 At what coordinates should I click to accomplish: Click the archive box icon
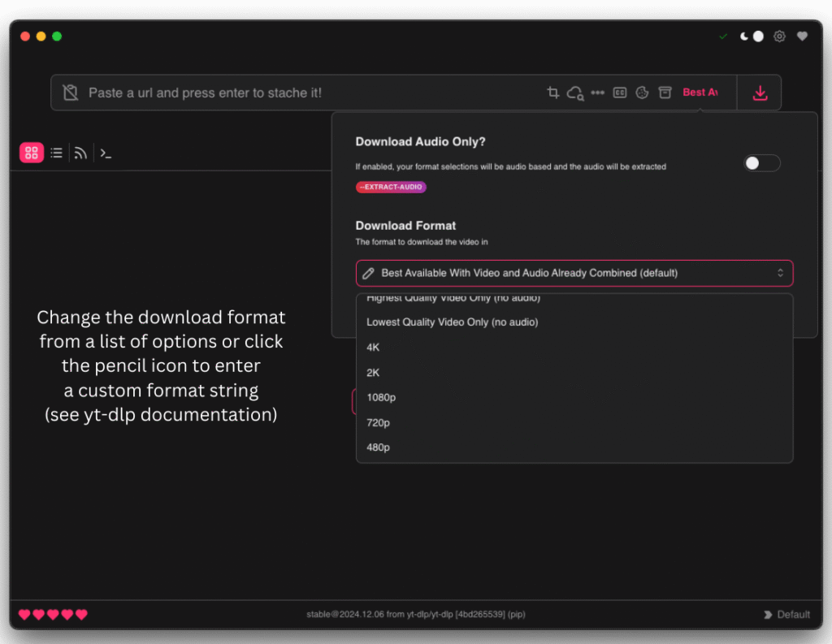click(665, 93)
